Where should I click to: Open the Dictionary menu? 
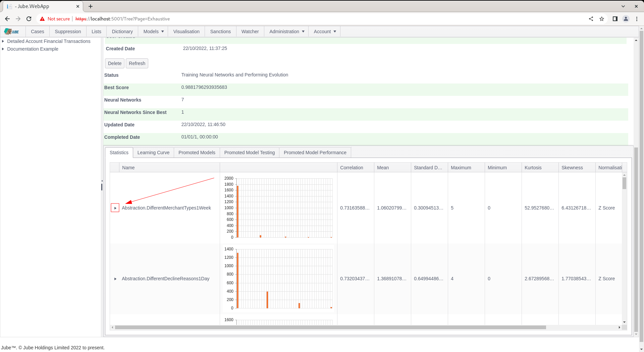122,32
